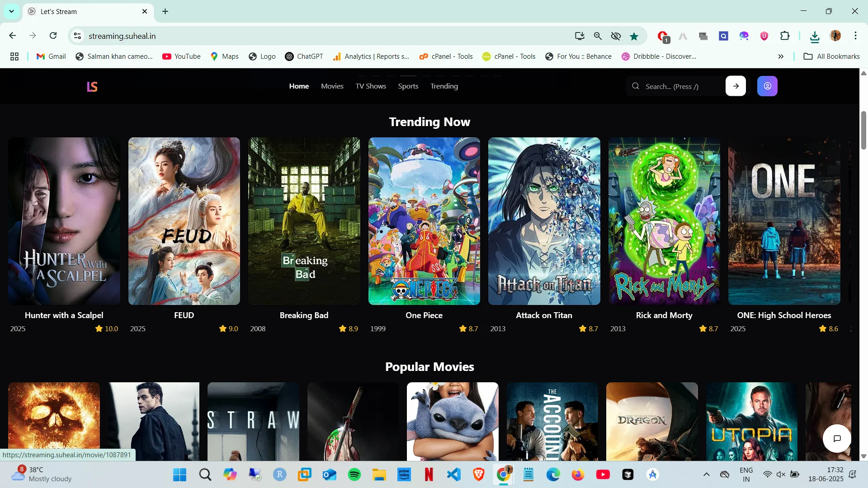Open the For You :: Behance bookmark

[x=578, y=56]
